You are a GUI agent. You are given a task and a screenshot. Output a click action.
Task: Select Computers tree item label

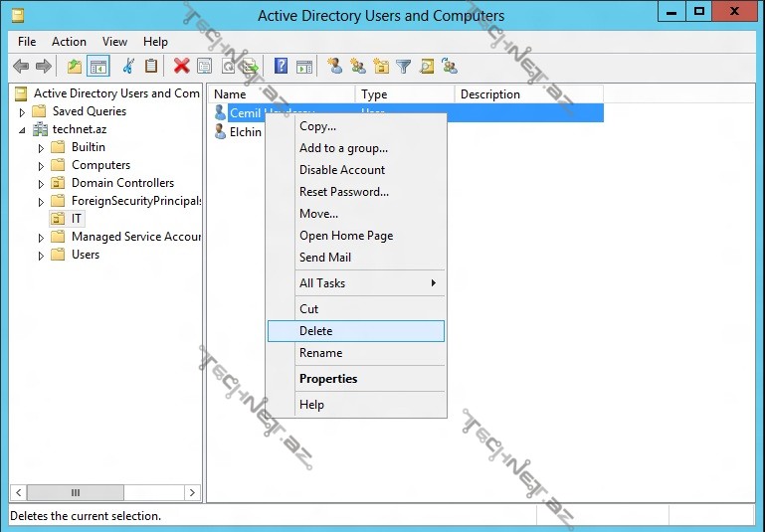point(101,165)
